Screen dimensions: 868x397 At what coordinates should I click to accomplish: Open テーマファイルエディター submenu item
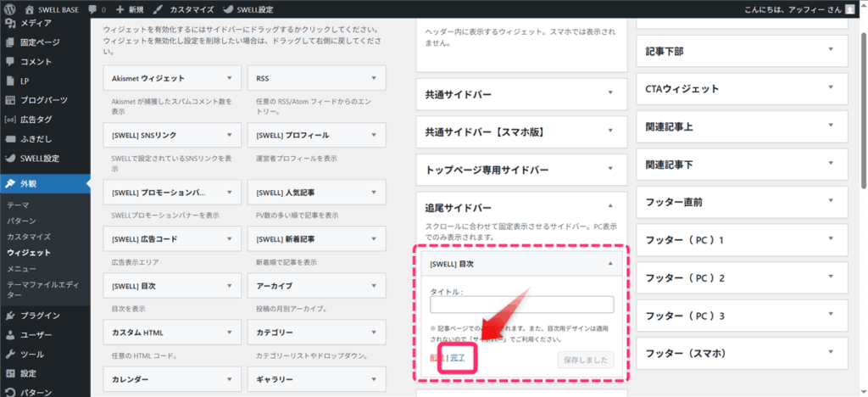43,291
